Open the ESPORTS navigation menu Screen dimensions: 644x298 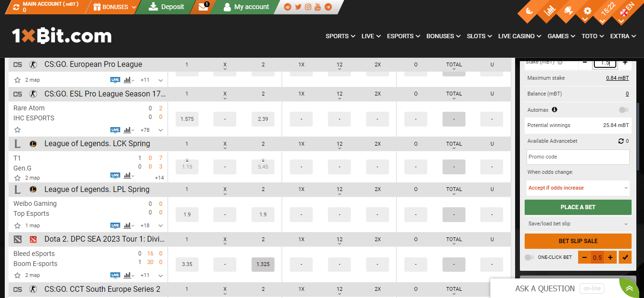(403, 36)
